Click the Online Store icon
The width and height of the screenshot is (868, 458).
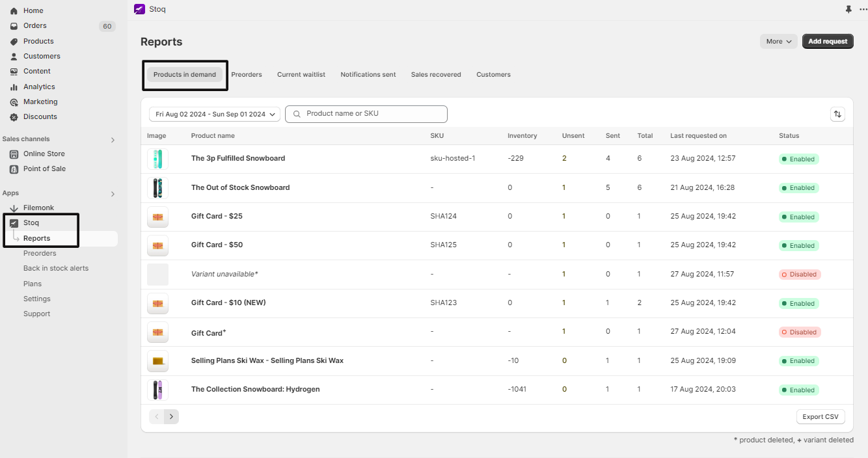point(14,154)
